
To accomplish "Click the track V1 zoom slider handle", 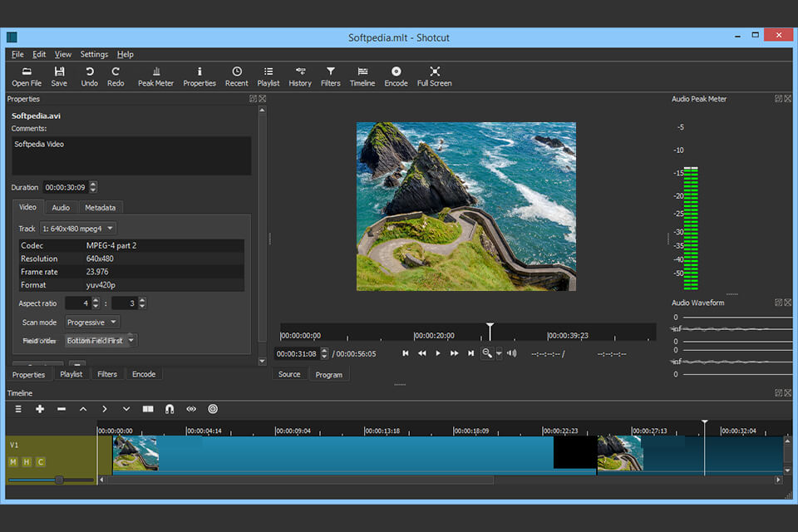I will [x=59, y=480].
